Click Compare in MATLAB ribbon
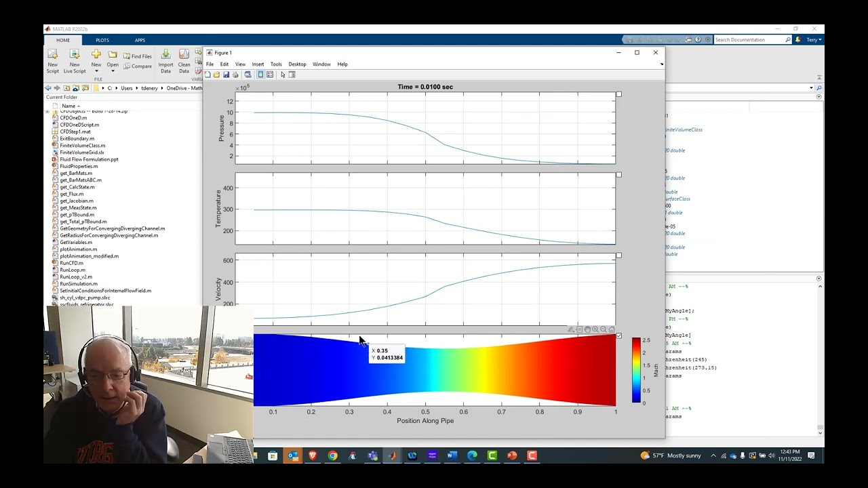This screenshot has height=488, width=868. point(137,66)
